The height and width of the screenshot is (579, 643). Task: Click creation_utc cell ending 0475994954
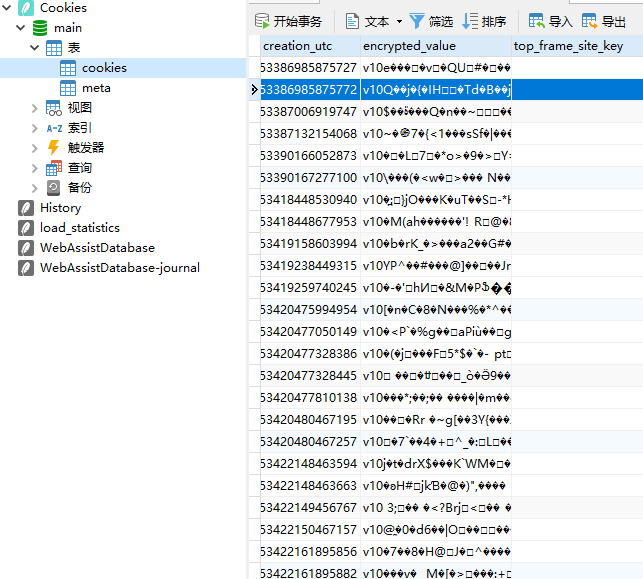pyautogui.click(x=310, y=310)
